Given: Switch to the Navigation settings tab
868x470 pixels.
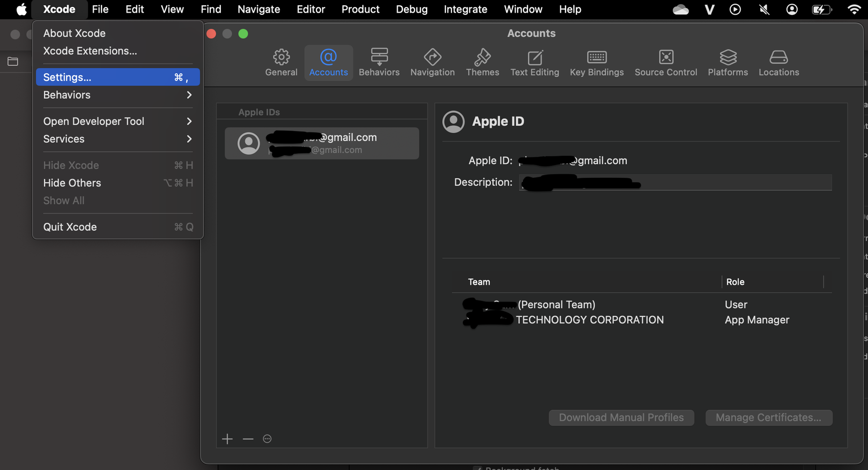Looking at the screenshot, I should coord(432,63).
